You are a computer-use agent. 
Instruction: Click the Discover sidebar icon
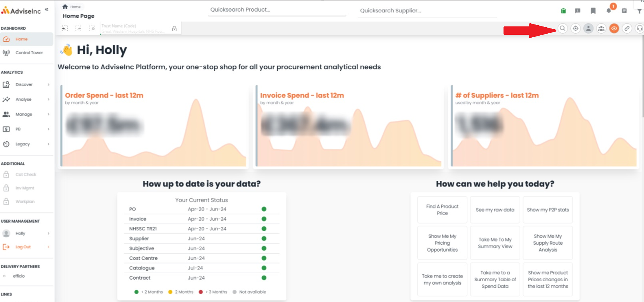pyautogui.click(x=6, y=84)
